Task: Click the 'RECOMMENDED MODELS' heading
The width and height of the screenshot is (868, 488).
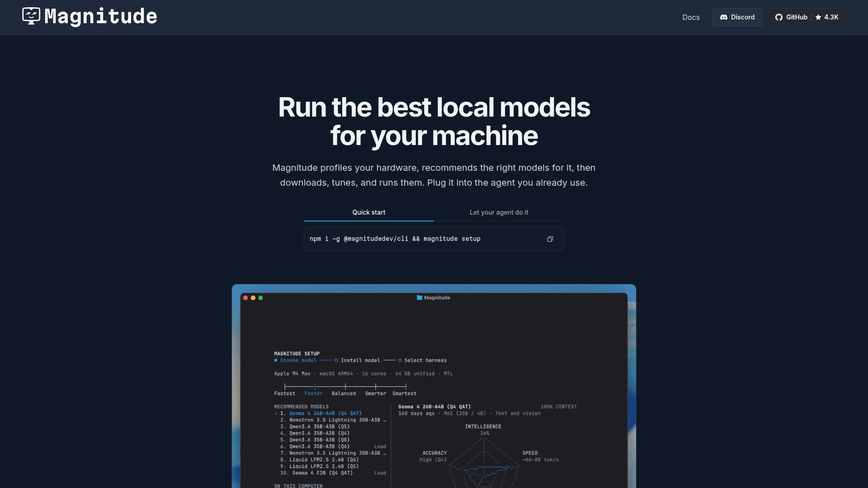Action: click(x=301, y=407)
